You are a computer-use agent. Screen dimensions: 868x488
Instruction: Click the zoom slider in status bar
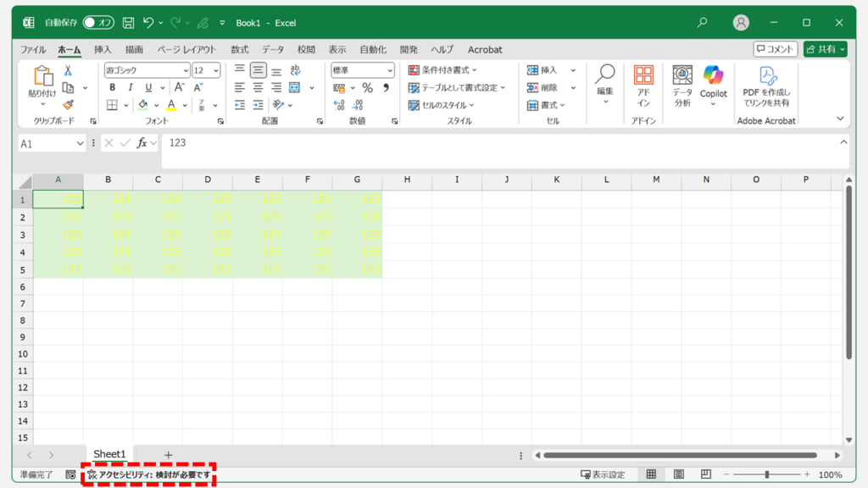click(767, 475)
